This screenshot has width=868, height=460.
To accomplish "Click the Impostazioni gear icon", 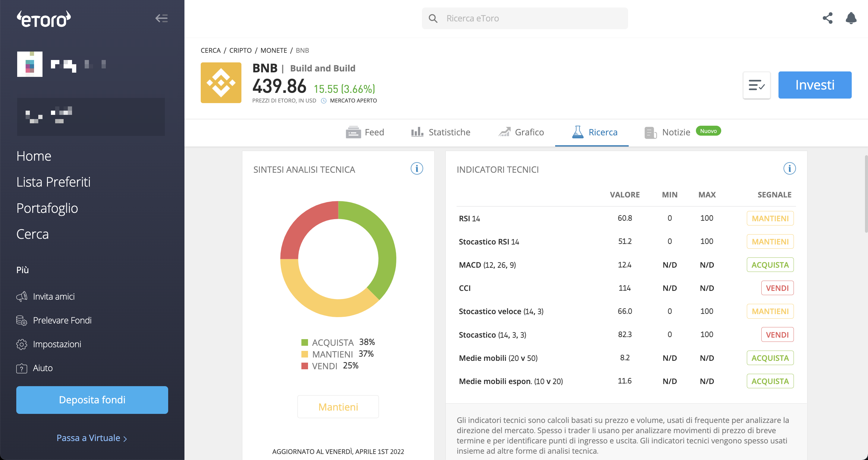I will click(x=22, y=344).
